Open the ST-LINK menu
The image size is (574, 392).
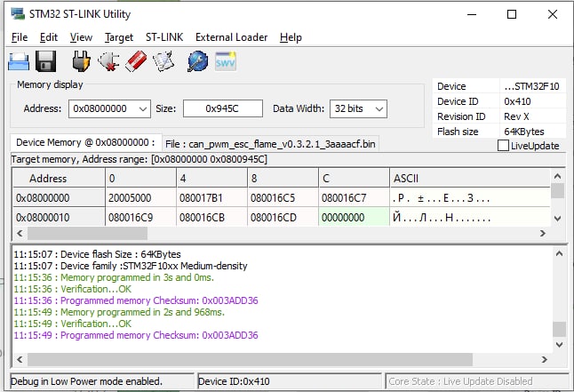coord(164,37)
